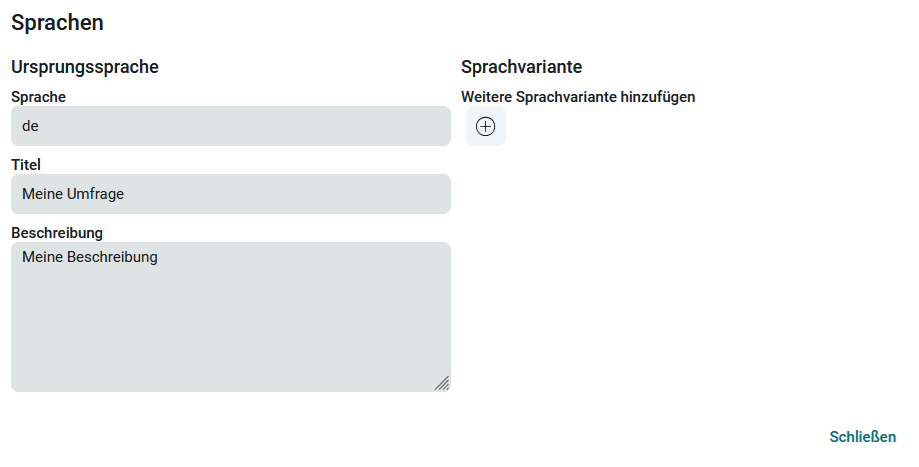
Task: Grab the Beschreibung textarea resize handle
Action: [441, 382]
